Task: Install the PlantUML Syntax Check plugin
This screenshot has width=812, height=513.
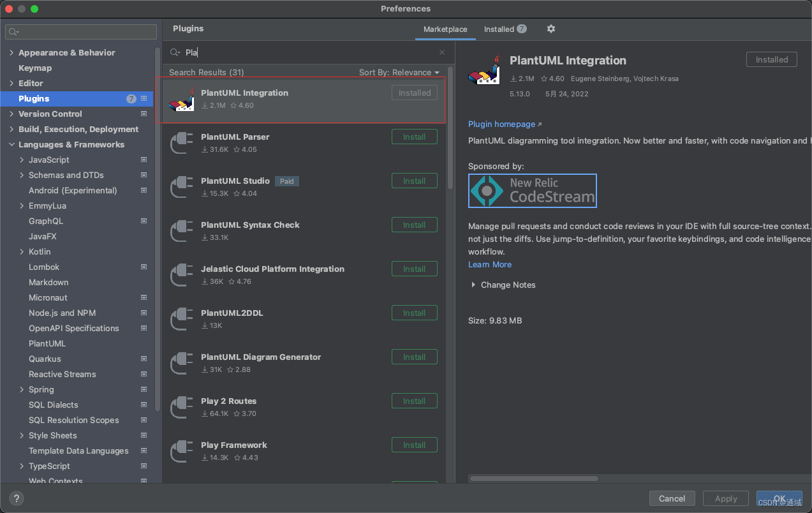Action: (415, 225)
